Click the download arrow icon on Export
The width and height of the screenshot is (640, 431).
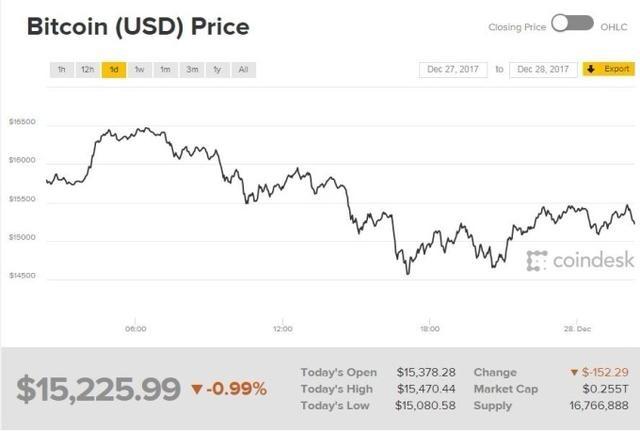coord(590,69)
